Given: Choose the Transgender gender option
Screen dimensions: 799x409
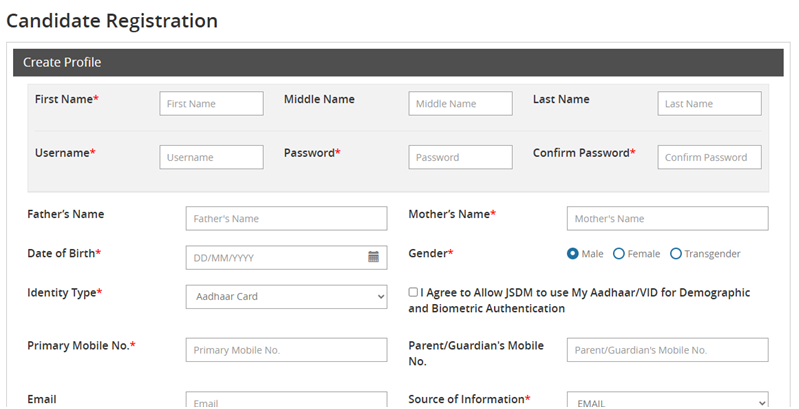Looking at the screenshot, I should (x=676, y=254).
